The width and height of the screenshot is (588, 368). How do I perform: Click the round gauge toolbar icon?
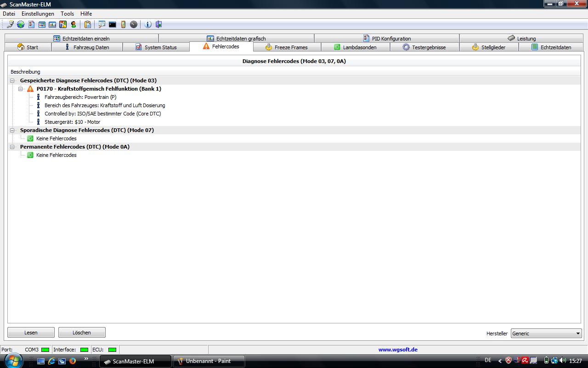click(x=134, y=24)
